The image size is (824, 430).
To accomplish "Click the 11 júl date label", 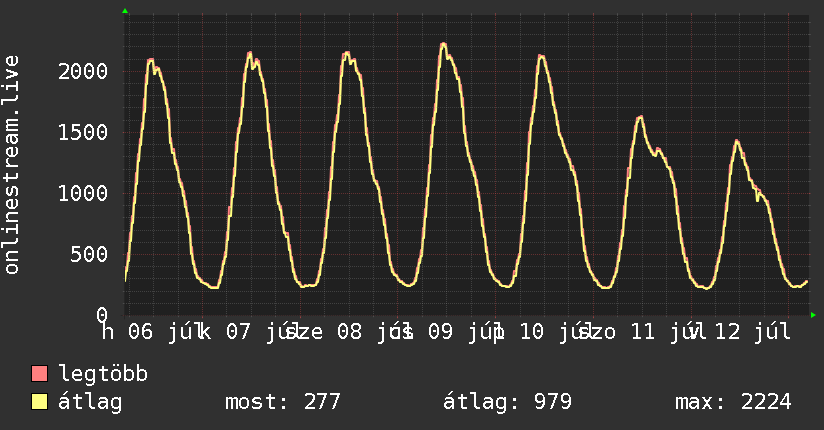I will click(666, 332).
